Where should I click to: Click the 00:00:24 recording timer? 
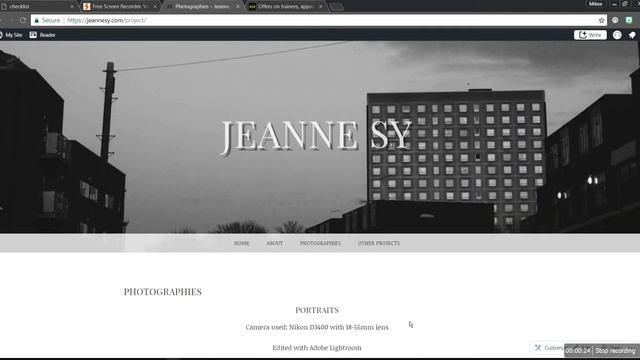click(578, 351)
